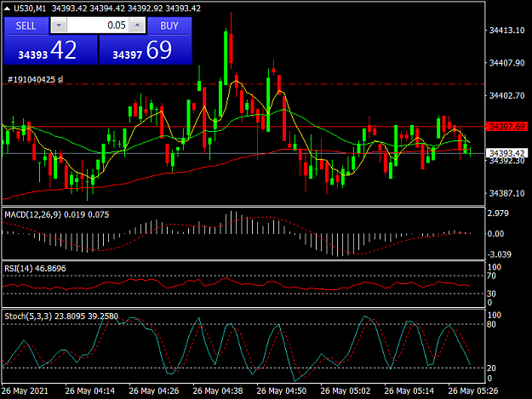The width and height of the screenshot is (532, 399).
Task: Click the buy price 34397 69 panel
Action: pos(146,50)
